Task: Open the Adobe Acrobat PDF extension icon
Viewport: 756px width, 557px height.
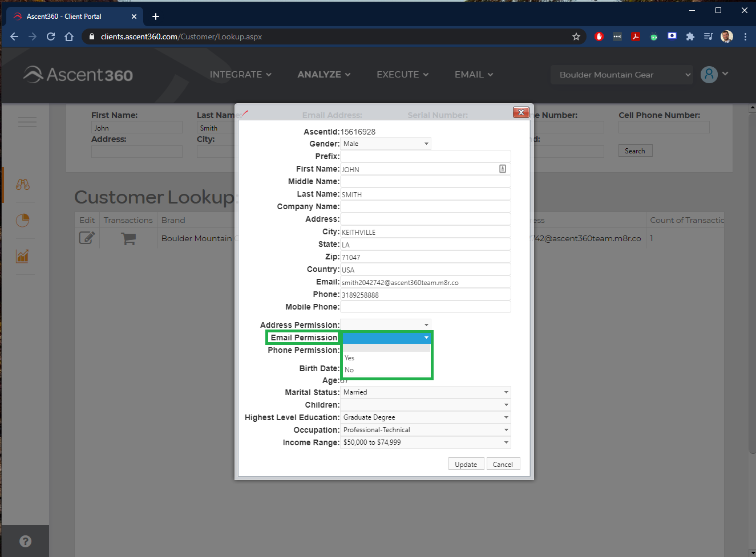Action: (x=636, y=36)
